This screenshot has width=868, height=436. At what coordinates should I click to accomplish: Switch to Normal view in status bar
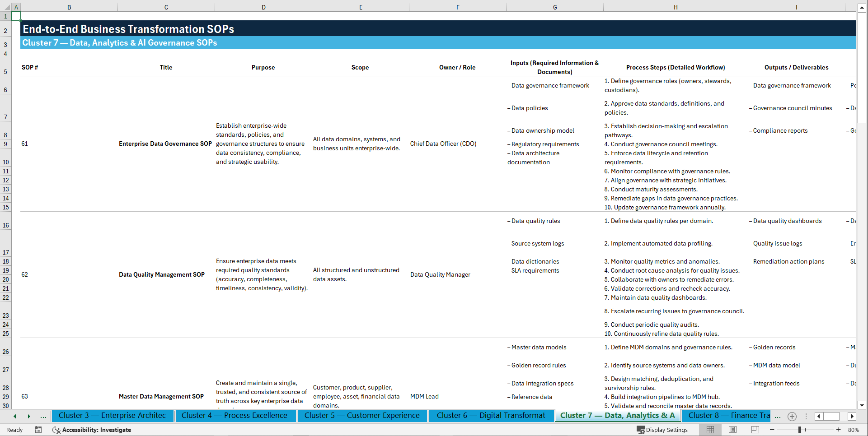709,430
